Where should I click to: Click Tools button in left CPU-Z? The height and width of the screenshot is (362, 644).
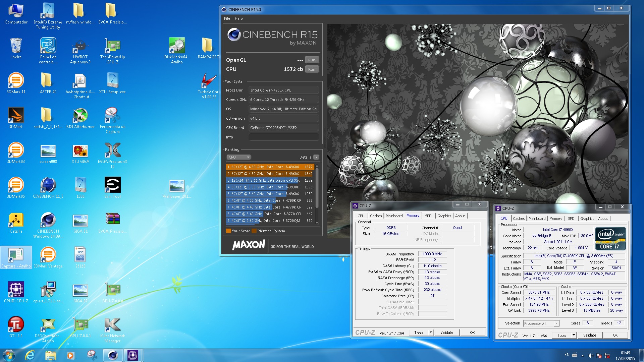[x=419, y=333]
